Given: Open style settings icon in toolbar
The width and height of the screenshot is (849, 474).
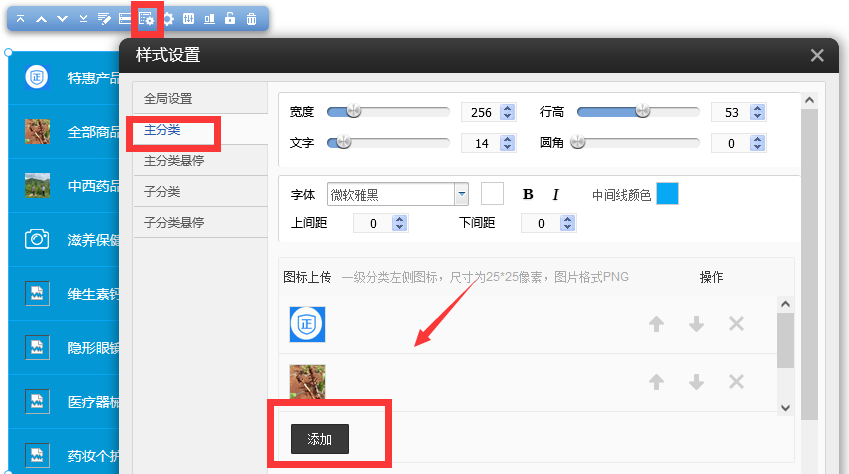Looking at the screenshot, I should point(147,19).
